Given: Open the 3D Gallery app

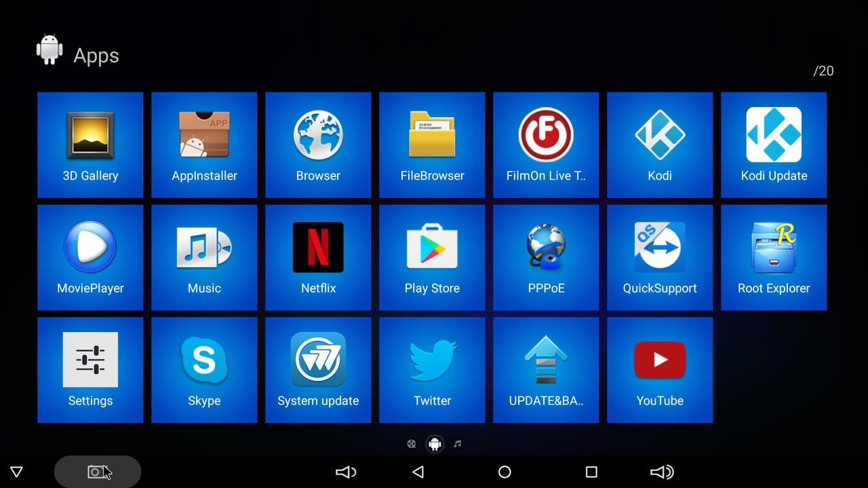Looking at the screenshot, I should click(90, 145).
